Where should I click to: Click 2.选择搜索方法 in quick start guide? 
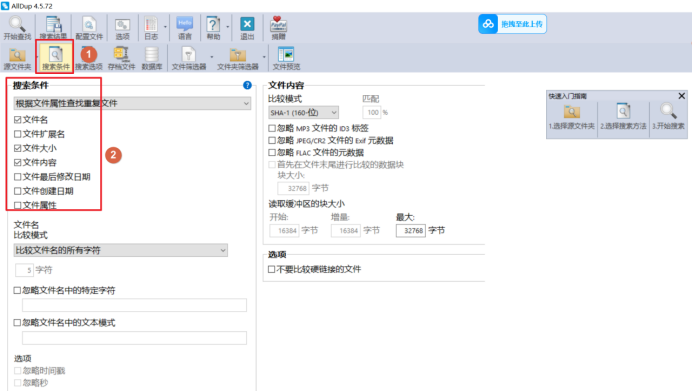coord(623,117)
